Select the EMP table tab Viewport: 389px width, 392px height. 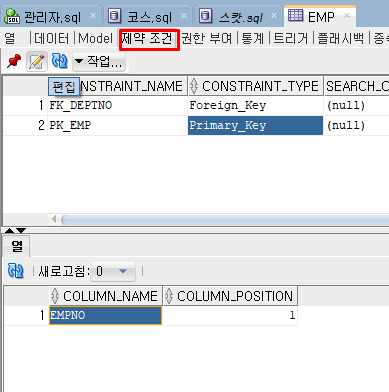[x=320, y=16]
